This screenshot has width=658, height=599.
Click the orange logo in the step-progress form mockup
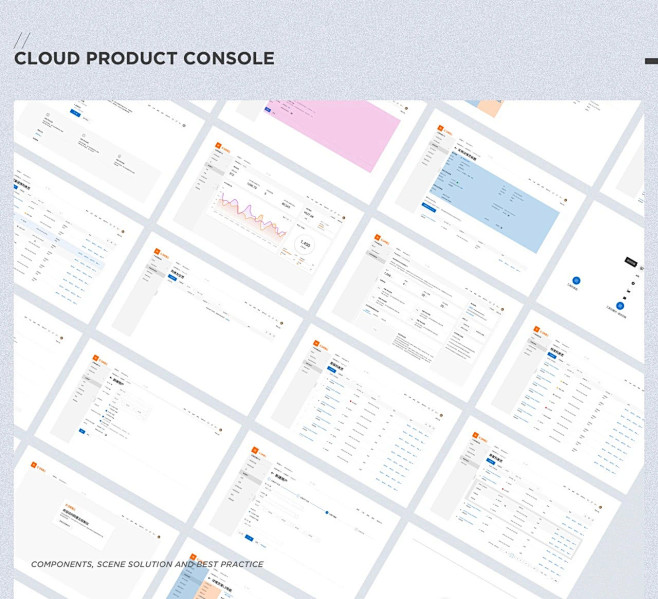coord(255,450)
